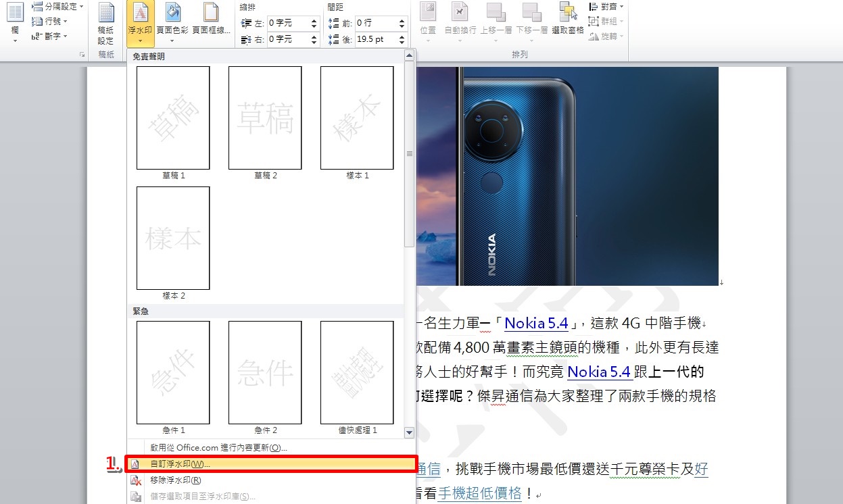Image resolution: width=843 pixels, height=504 pixels.
Task: Click the right indent input field
Action: click(288, 39)
